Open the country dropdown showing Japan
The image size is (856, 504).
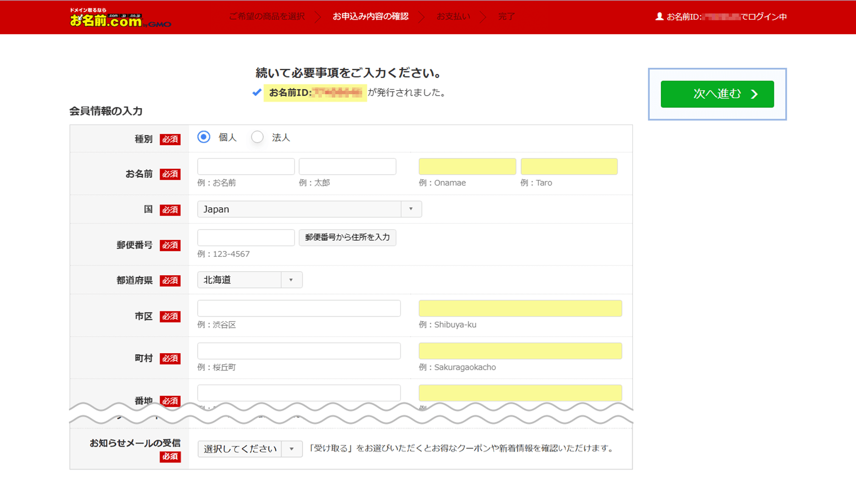(x=309, y=209)
